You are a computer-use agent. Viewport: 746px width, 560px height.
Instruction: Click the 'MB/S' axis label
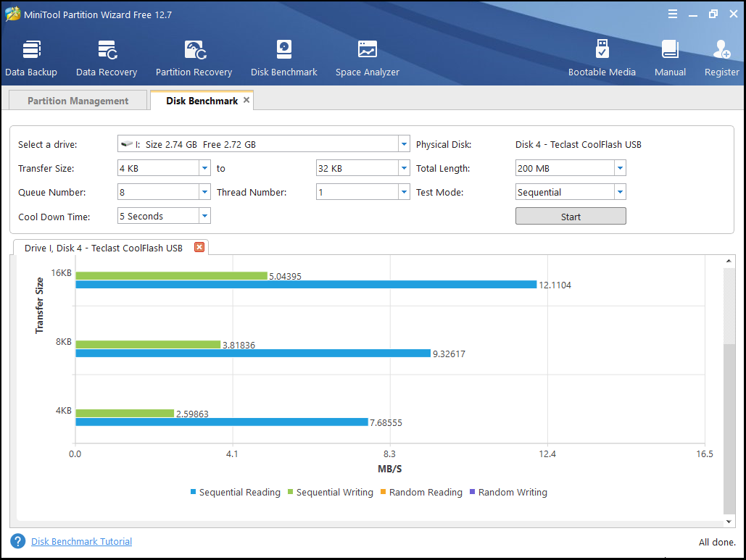click(389, 469)
